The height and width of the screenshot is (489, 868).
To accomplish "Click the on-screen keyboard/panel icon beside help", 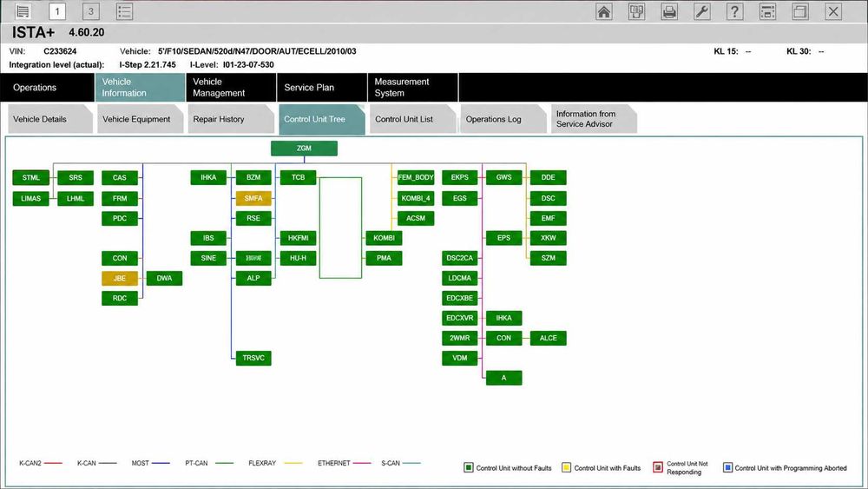I will coord(767,11).
